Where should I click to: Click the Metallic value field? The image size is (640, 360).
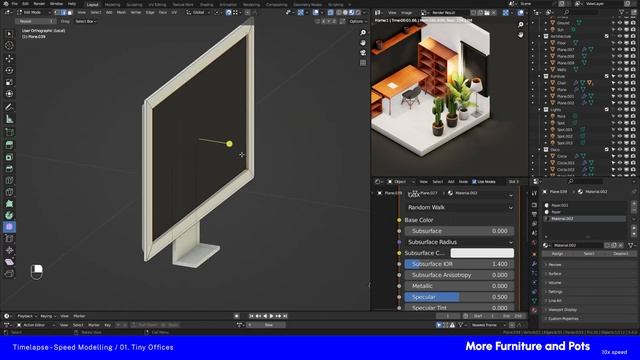[459, 286]
